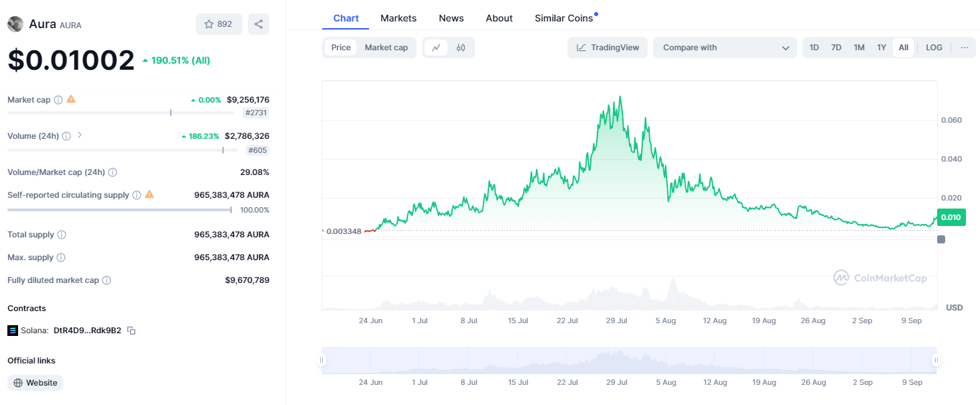The image size is (980, 405).
Task: Click the $9,256,176 market cap value
Action: [248, 100]
